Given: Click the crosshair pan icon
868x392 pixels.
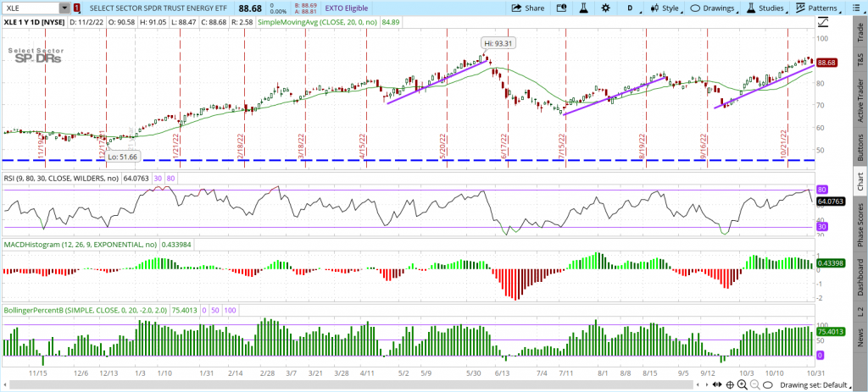Looking at the screenshot, I should [730, 385].
